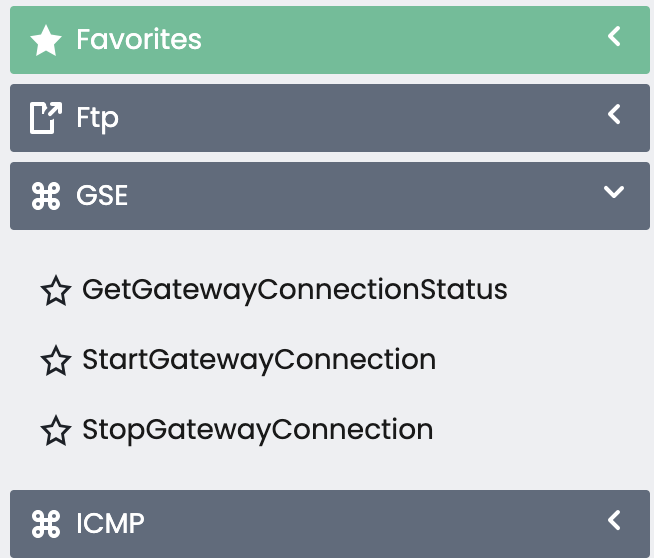Viewport: 654px width, 558px height.
Task: Click empty area of ICMP bar
Action: tap(380, 523)
